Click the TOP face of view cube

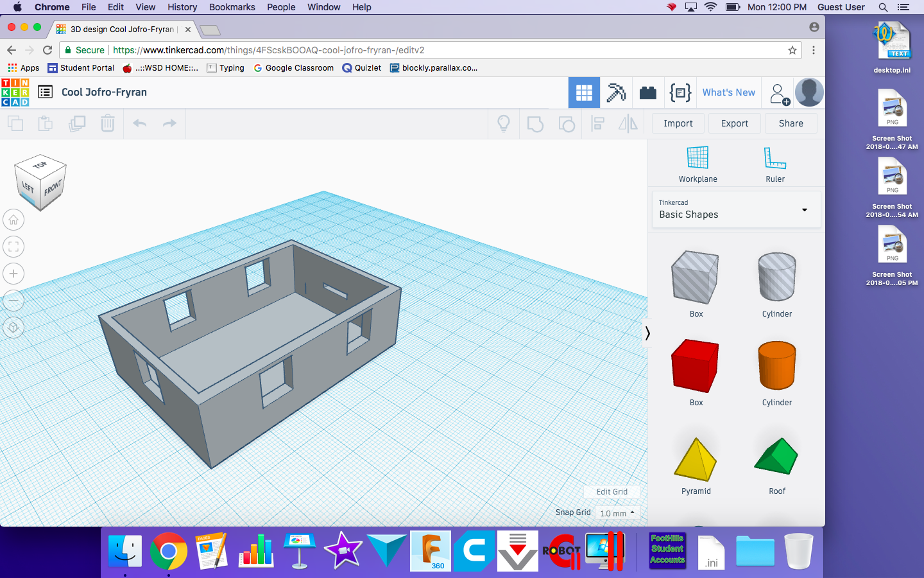[40, 165]
